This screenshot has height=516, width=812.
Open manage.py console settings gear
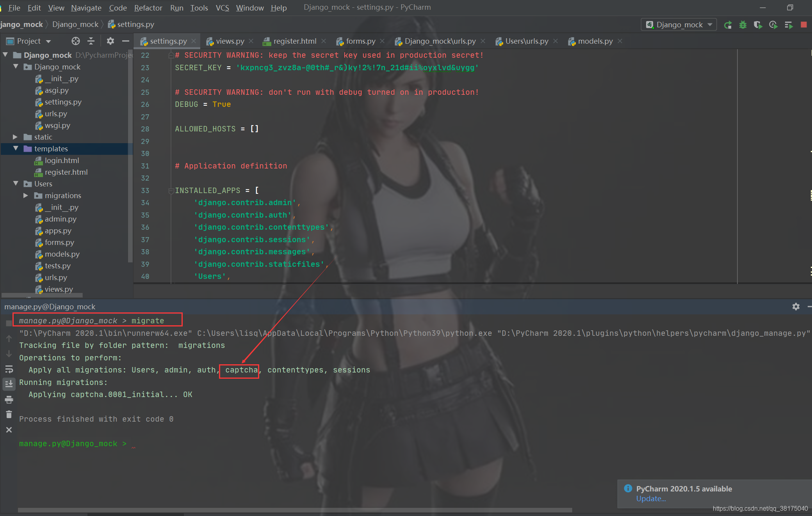click(x=796, y=307)
